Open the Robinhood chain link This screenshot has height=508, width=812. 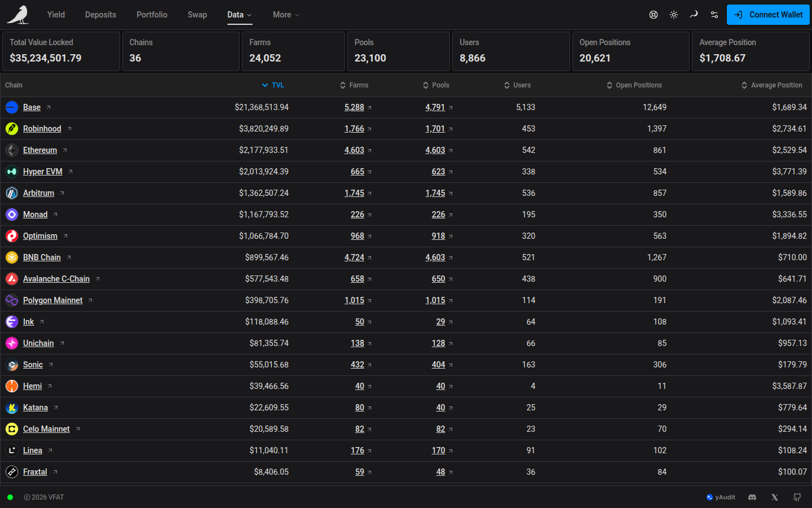pyautogui.click(x=42, y=129)
